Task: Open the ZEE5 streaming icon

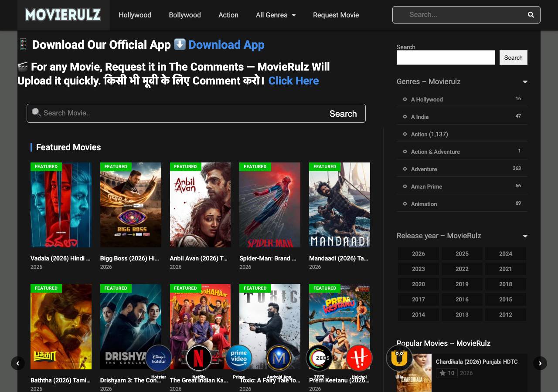Action: 319,358
